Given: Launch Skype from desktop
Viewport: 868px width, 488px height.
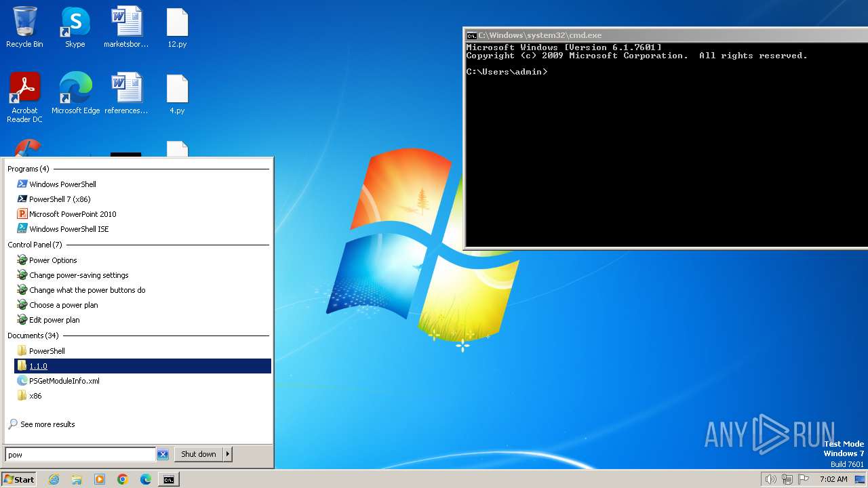Looking at the screenshot, I should pyautogui.click(x=75, y=27).
